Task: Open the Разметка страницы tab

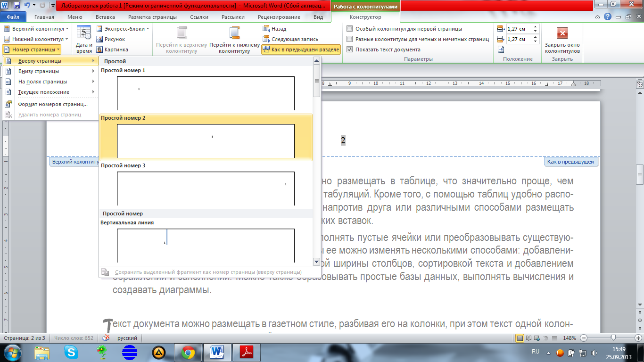Action: point(152,17)
